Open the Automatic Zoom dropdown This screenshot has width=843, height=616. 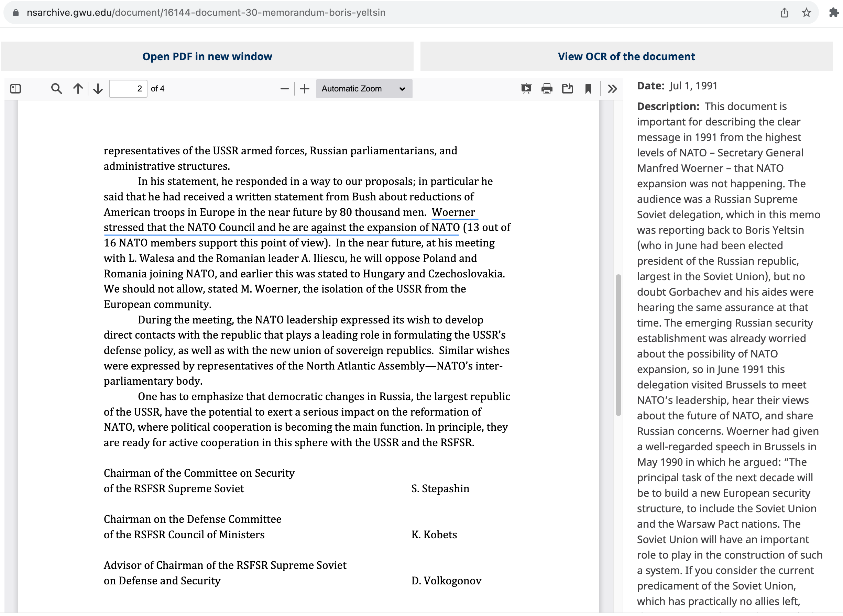[x=364, y=89]
